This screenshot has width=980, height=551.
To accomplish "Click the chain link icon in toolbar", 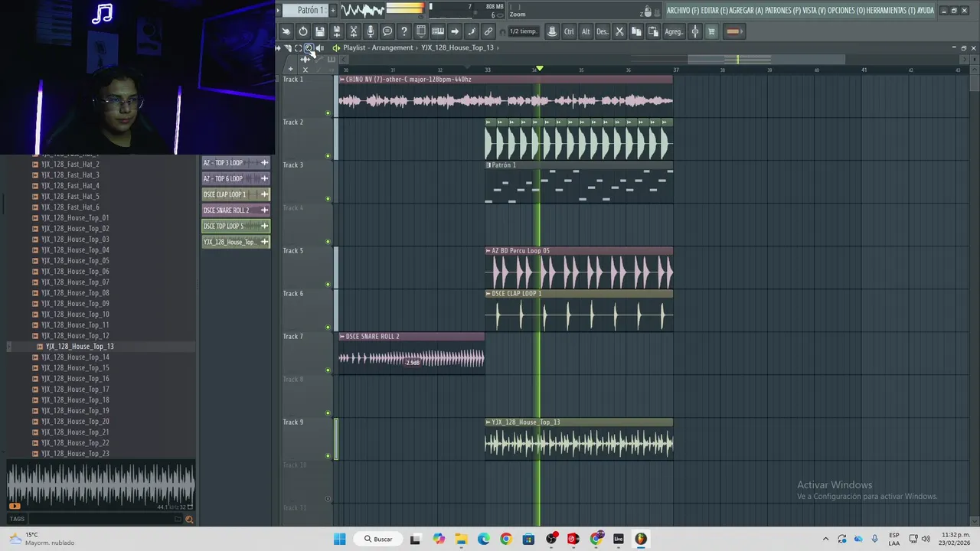I will tap(488, 31).
